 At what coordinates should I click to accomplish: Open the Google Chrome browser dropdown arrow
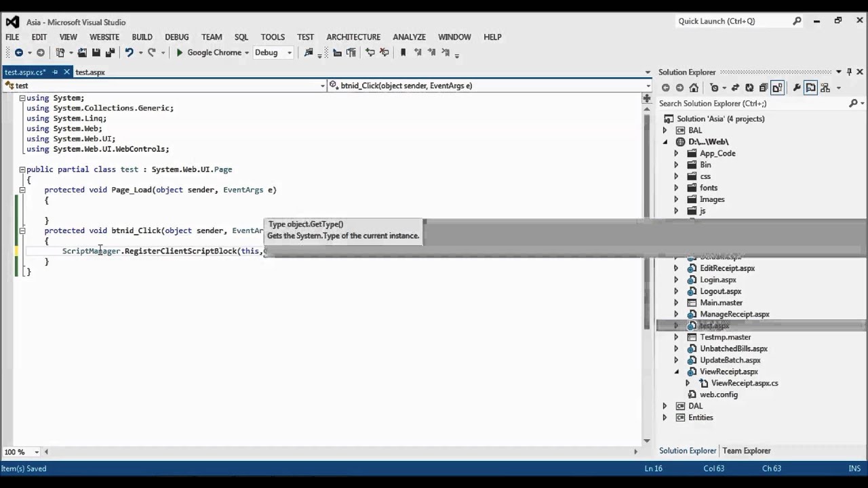tap(247, 53)
